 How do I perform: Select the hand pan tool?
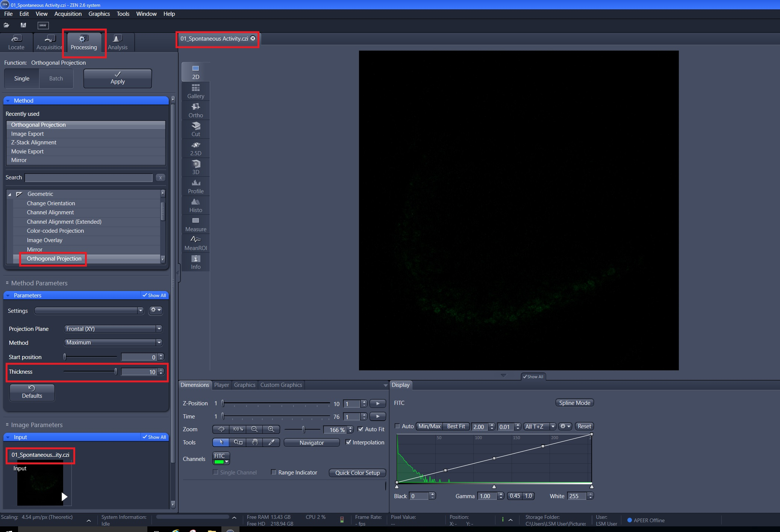tap(254, 442)
